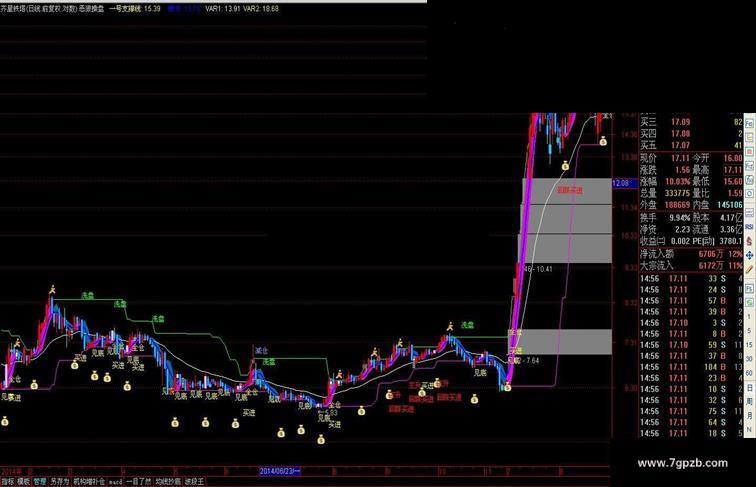
Task: Click the PE(动) 3780.1 value
Action: click(x=731, y=241)
